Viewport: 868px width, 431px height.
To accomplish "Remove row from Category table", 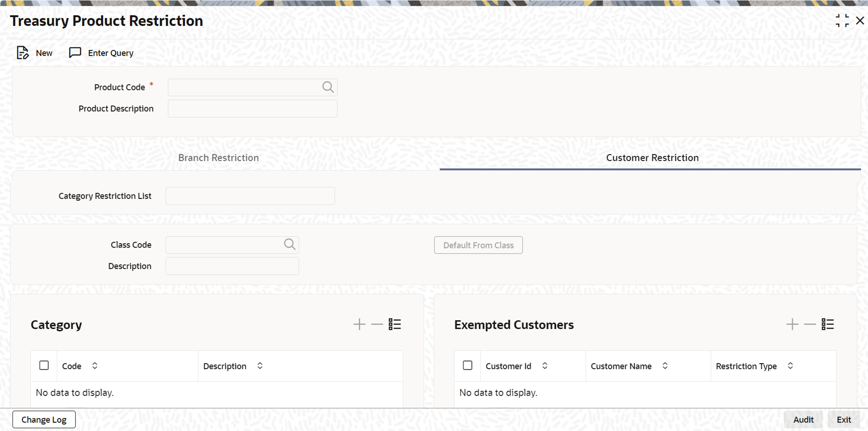I will click(377, 324).
